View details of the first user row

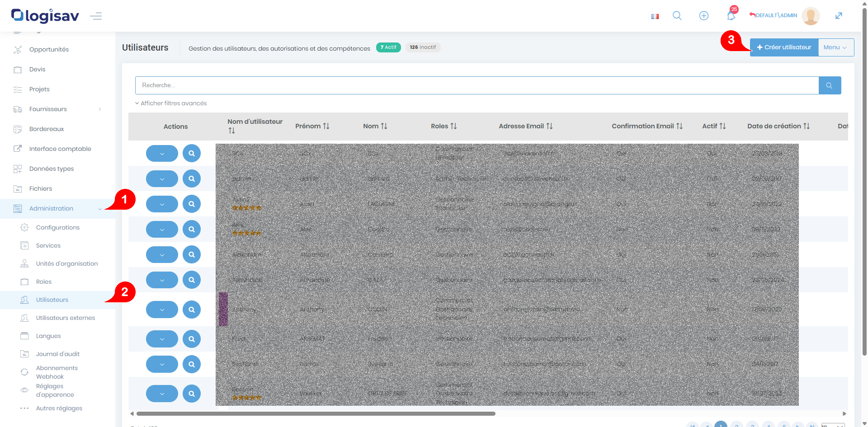click(192, 154)
